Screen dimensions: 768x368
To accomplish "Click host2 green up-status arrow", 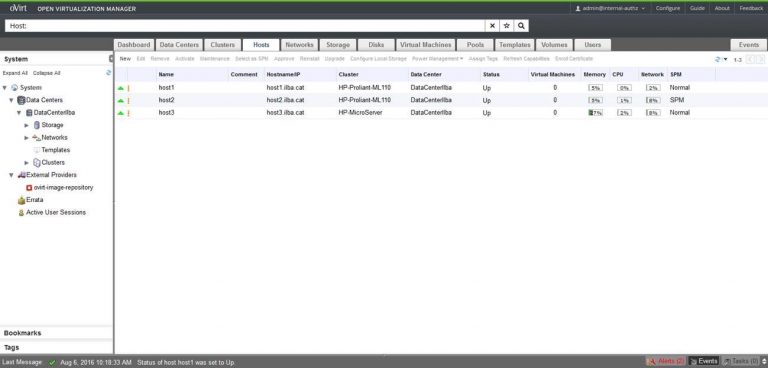I will coord(120,100).
